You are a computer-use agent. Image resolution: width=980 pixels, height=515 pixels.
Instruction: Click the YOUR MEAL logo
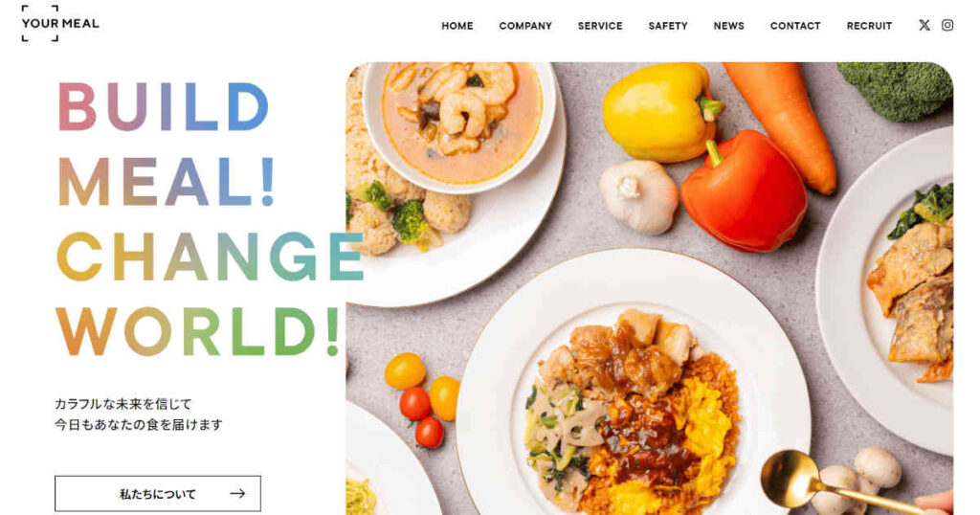[60, 24]
